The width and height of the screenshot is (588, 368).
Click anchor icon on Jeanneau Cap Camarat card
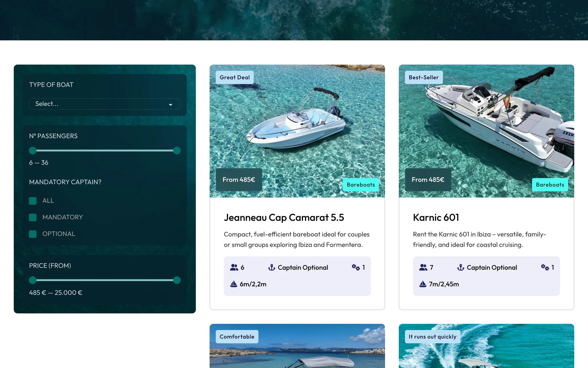pos(271,267)
